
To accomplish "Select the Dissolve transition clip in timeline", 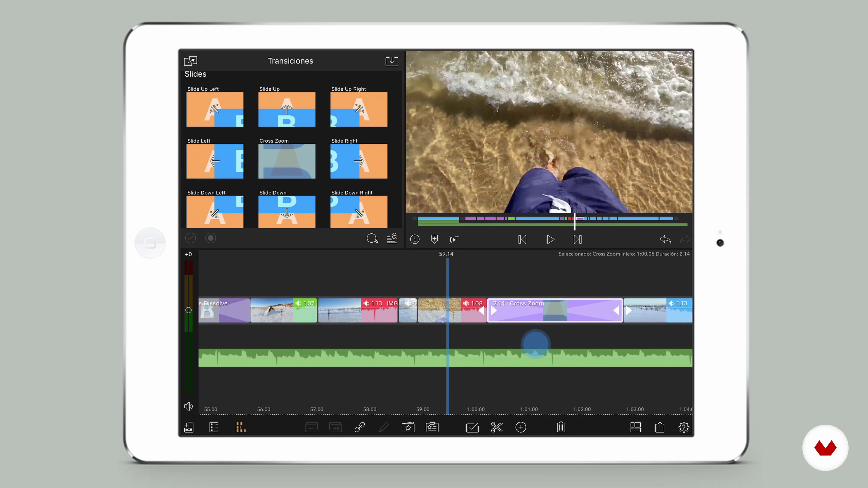I will point(224,310).
